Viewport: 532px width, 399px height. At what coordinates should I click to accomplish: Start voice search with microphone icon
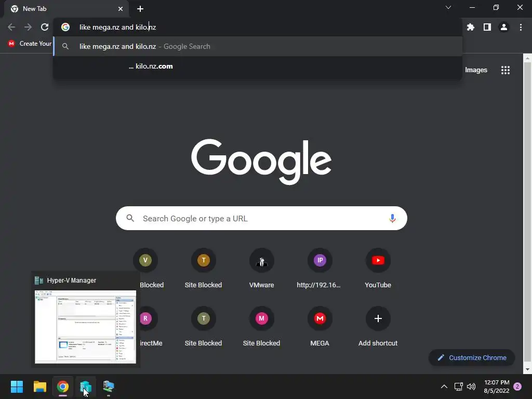click(392, 218)
